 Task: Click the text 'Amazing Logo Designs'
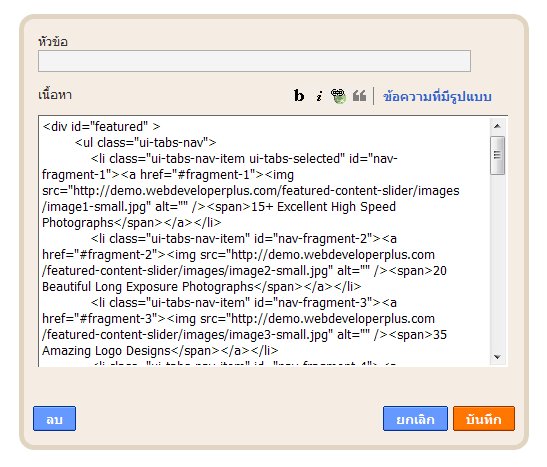click(106, 351)
